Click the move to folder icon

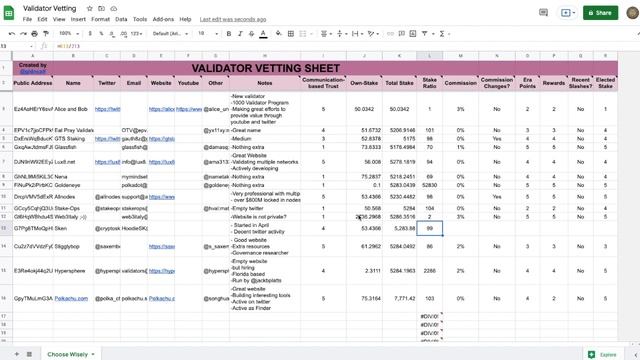102,8
